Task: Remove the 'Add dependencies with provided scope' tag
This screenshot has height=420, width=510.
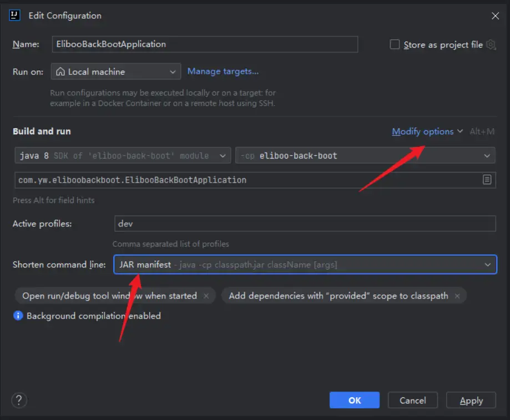Action: click(457, 296)
